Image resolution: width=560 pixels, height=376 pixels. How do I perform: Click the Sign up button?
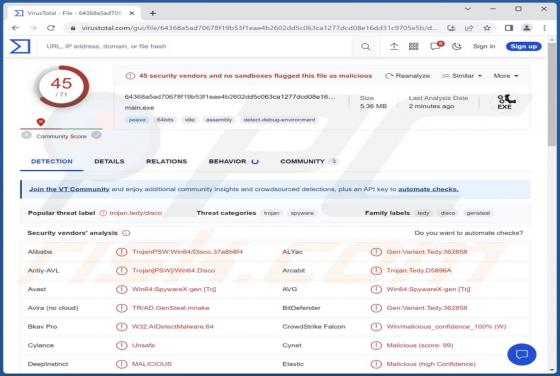(x=524, y=46)
